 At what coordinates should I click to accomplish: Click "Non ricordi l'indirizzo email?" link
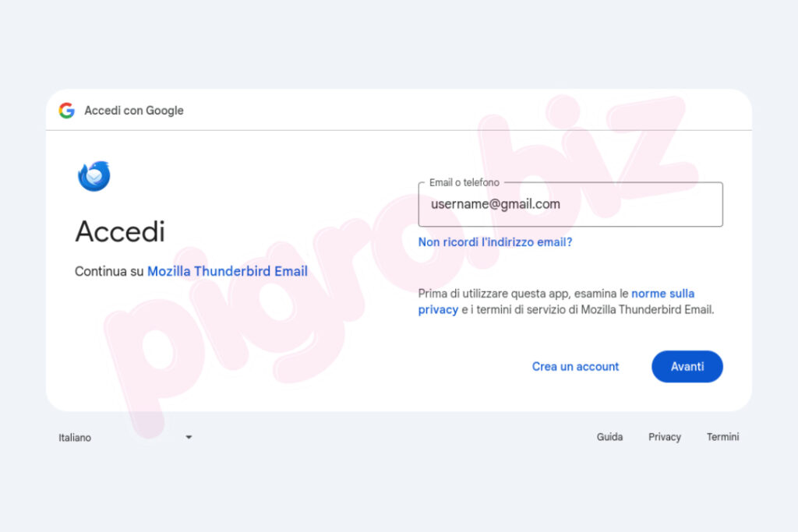(x=495, y=242)
